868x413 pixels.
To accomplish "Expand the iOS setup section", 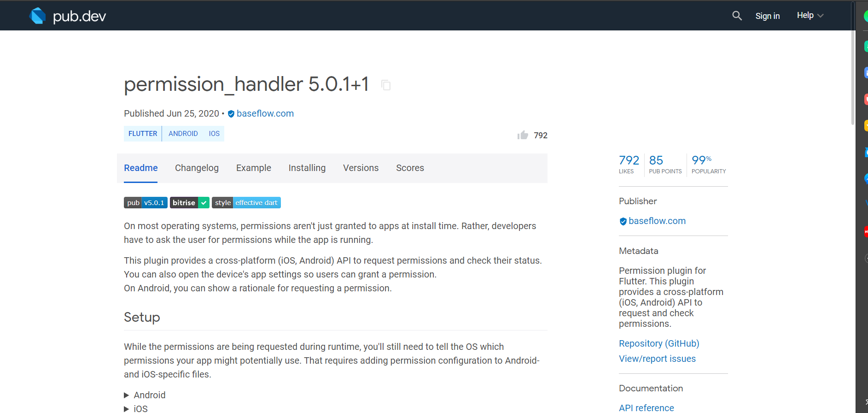I will 136,408.
